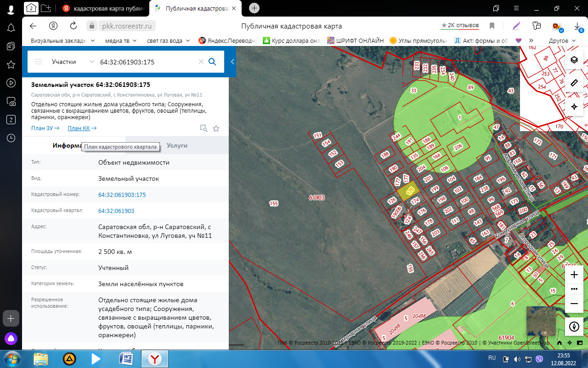
Task: Switch the RU input language indicator
Action: pos(492,357)
